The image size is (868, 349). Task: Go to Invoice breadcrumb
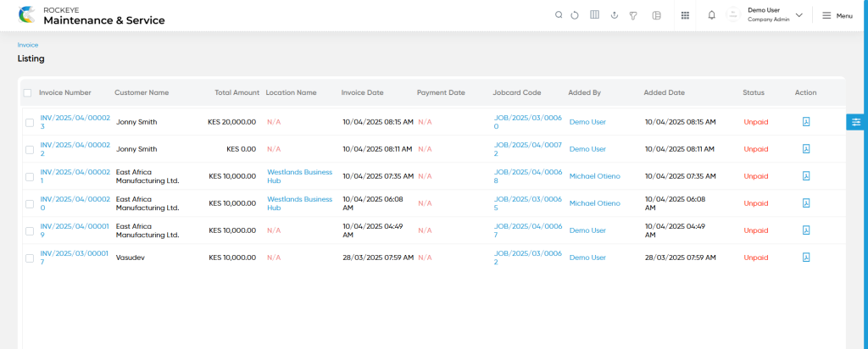click(x=28, y=46)
